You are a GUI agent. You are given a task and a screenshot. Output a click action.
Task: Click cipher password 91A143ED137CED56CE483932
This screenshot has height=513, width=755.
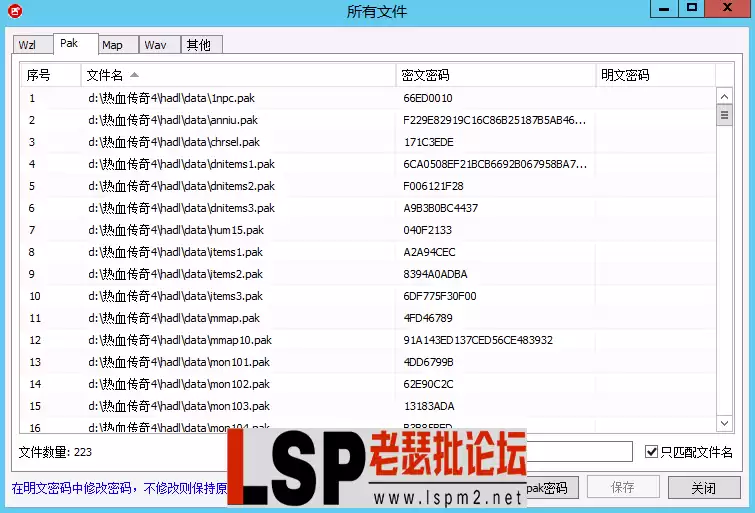tap(478, 340)
